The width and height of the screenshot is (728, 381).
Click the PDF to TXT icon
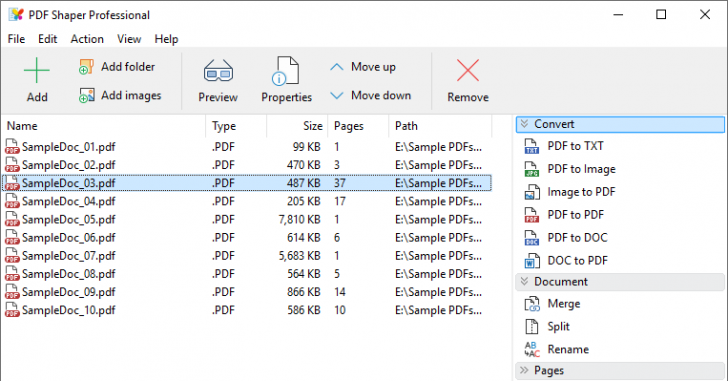(x=532, y=146)
